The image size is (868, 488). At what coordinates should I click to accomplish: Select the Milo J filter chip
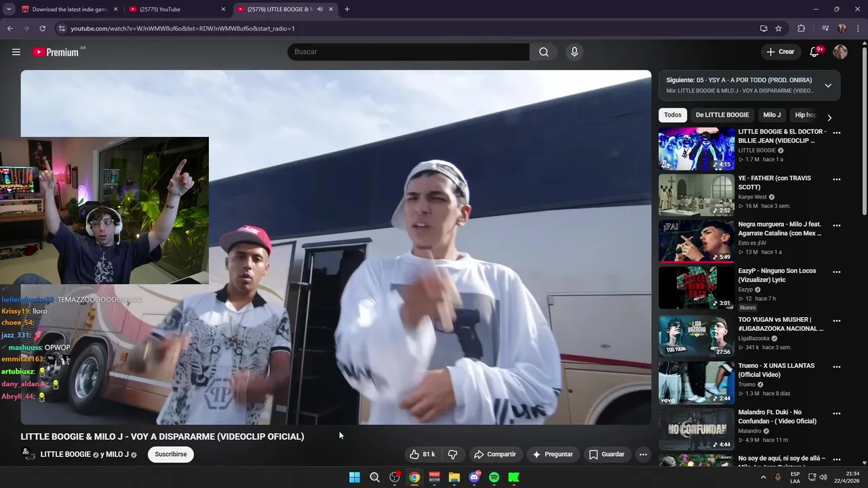pyautogui.click(x=772, y=115)
